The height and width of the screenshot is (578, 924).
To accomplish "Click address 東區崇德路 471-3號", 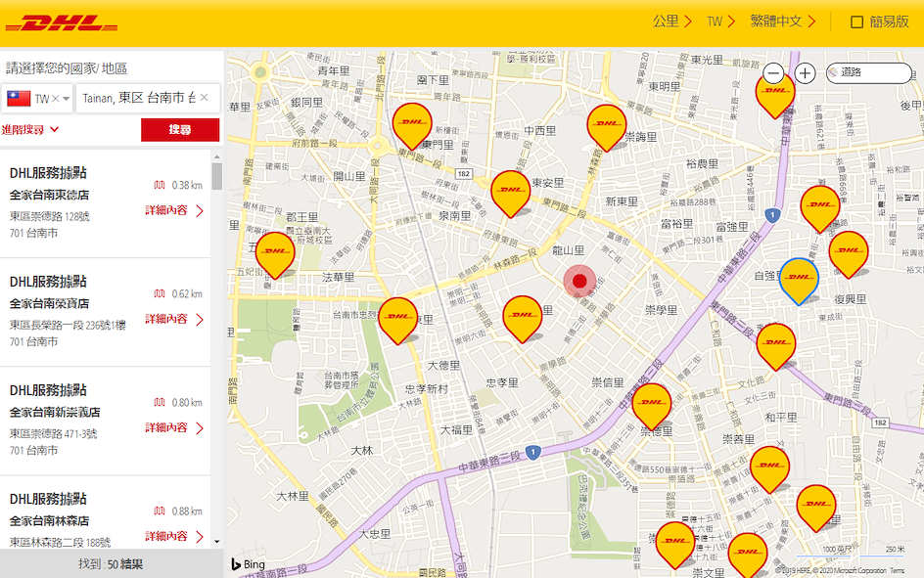I will 53,434.
